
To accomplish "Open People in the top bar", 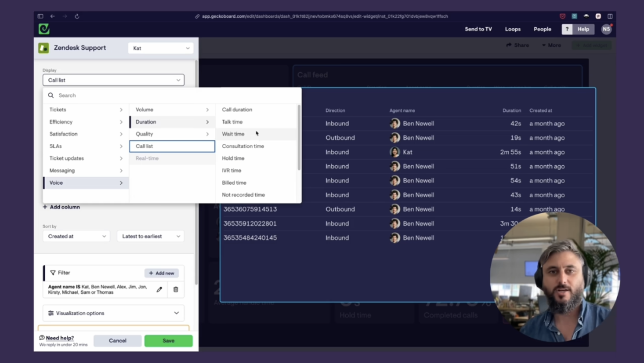I will coord(542,29).
